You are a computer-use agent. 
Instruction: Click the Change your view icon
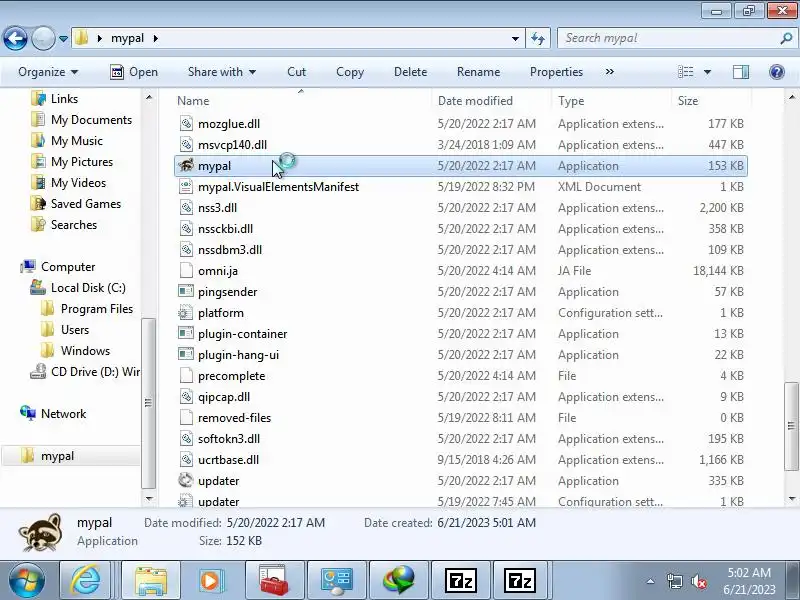pos(685,72)
